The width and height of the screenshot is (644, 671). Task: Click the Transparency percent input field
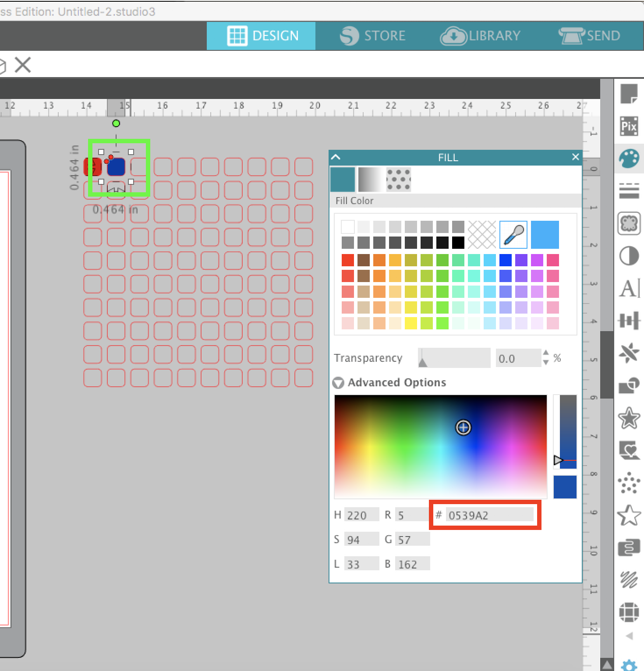point(518,358)
